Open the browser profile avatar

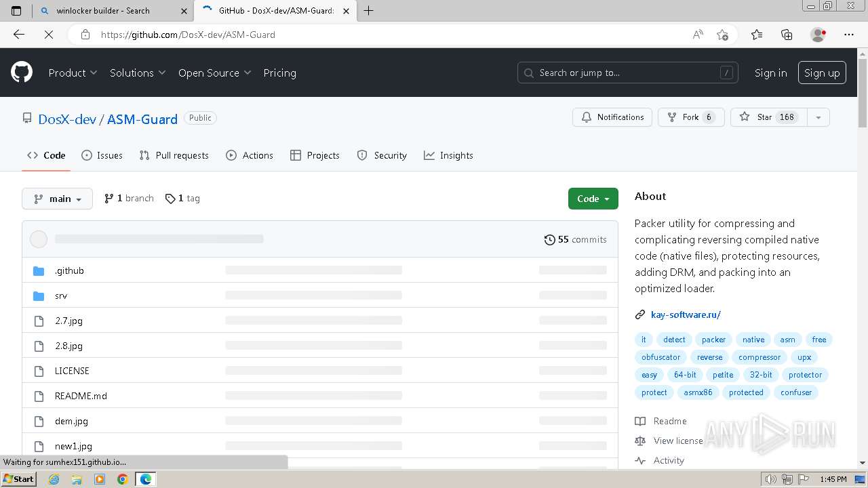click(x=818, y=35)
